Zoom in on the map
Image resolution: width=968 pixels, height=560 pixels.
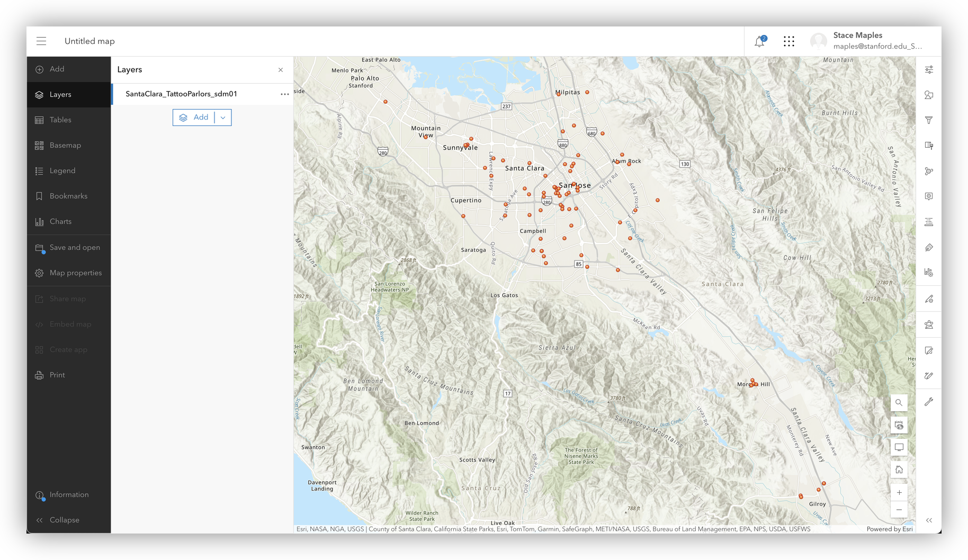coord(899,492)
